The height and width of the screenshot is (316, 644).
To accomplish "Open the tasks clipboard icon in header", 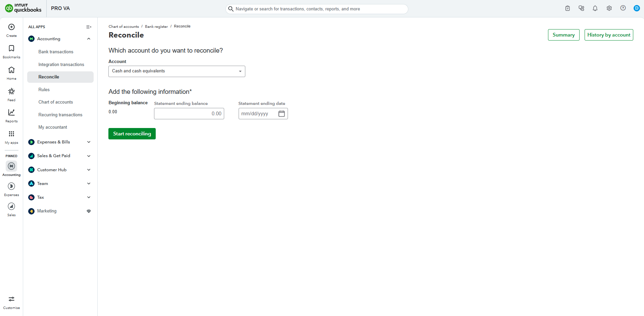I will pyautogui.click(x=567, y=8).
